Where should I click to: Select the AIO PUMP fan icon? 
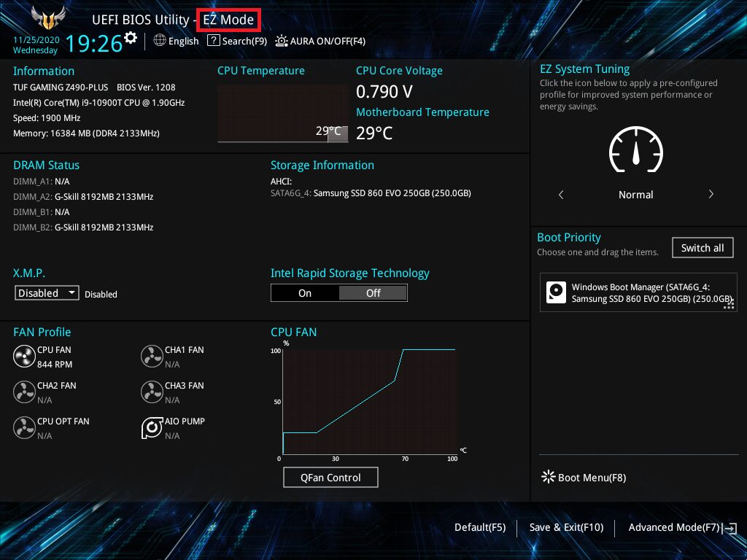(x=152, y=428)
